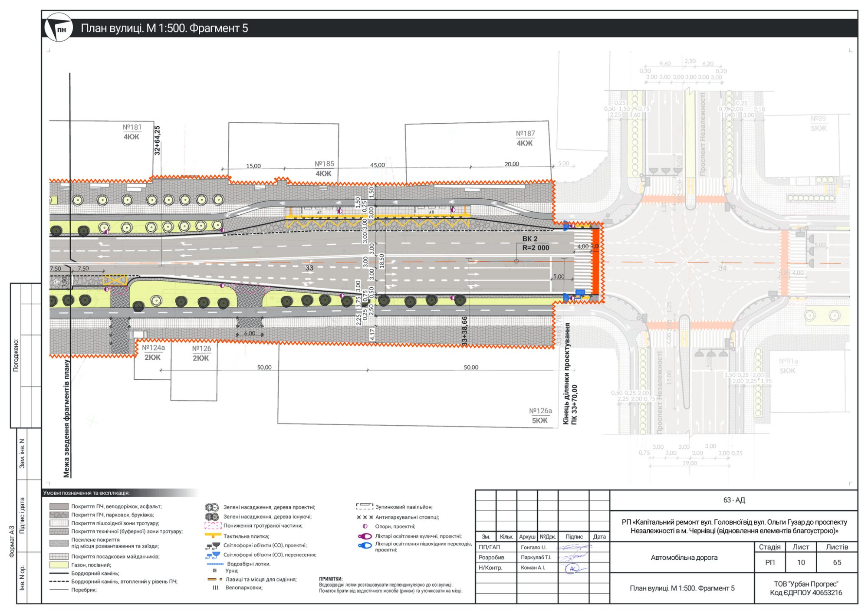Click the blue pedestrian crossing lamp icon
Image resolution: width=868 pixels, height=614 pixels.
click(x=365, y=546)
